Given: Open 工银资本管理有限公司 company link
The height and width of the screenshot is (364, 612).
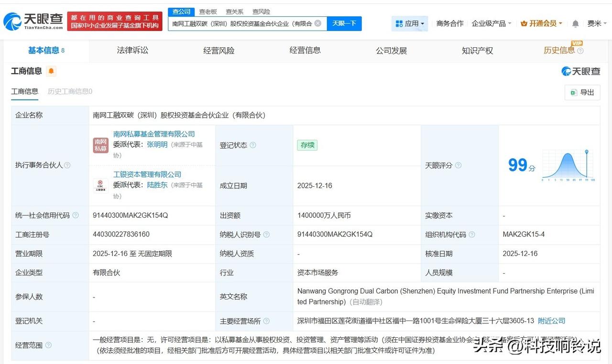Looking at the screenshot, I should (147, 174).
